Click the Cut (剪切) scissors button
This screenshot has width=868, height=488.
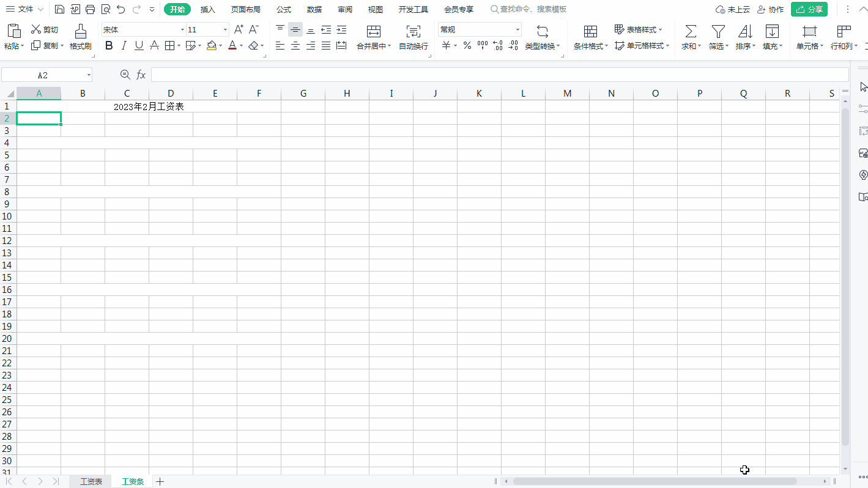point(45,29)
